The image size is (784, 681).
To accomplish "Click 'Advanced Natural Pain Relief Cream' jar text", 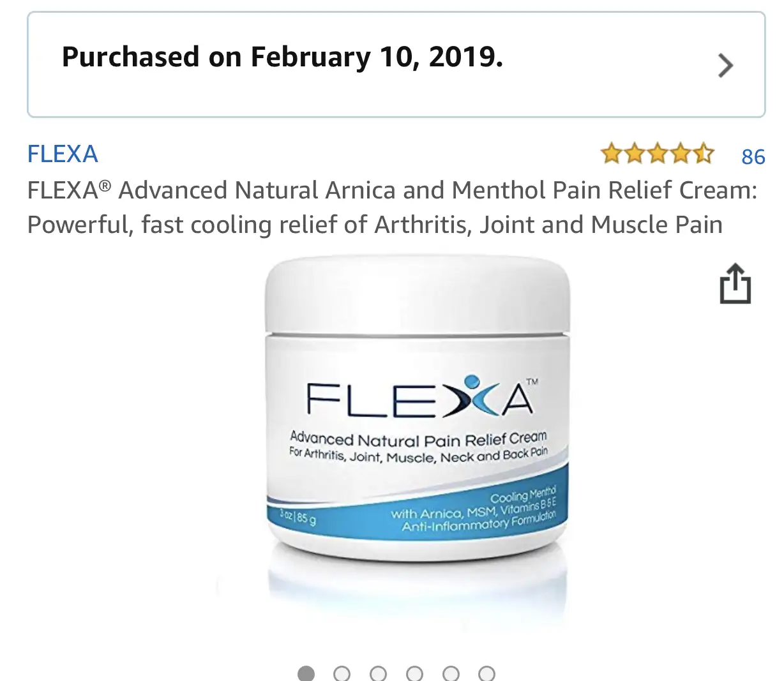I will (x=418, y=439).
